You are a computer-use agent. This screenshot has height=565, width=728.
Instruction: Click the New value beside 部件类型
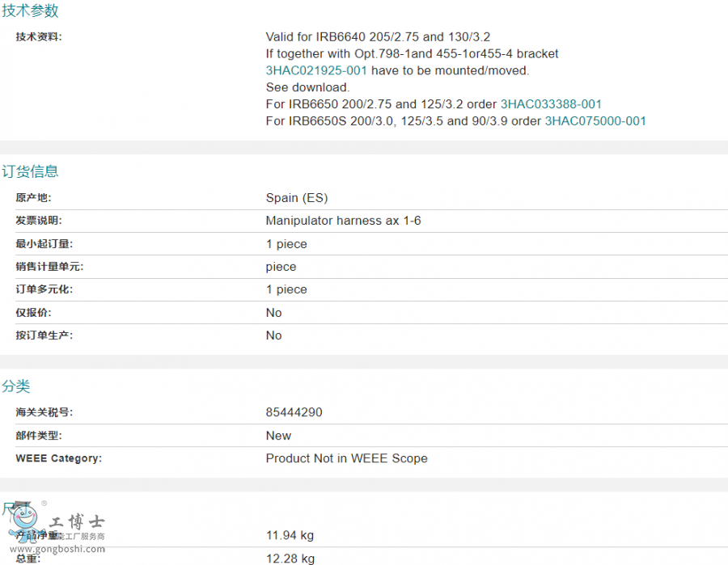(x=278, y=436)
